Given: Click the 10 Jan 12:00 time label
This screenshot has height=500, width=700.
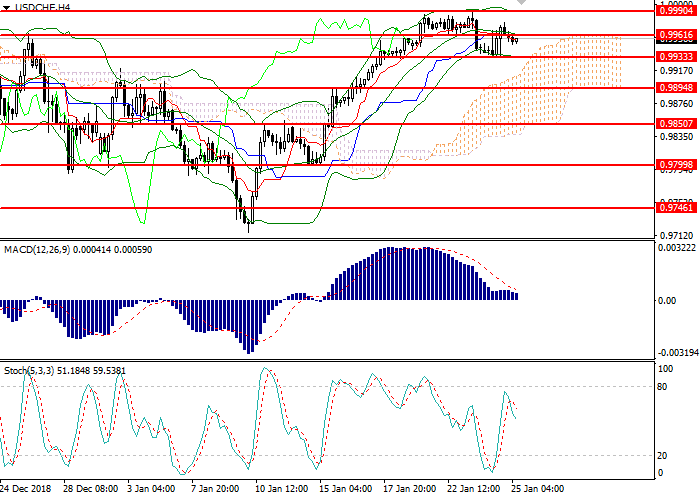Looking at the screenshot, I should [x=281, y=490].
